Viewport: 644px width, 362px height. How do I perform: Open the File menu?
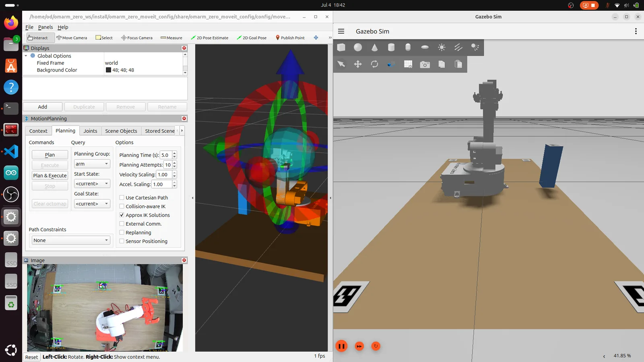coord(29,27)
